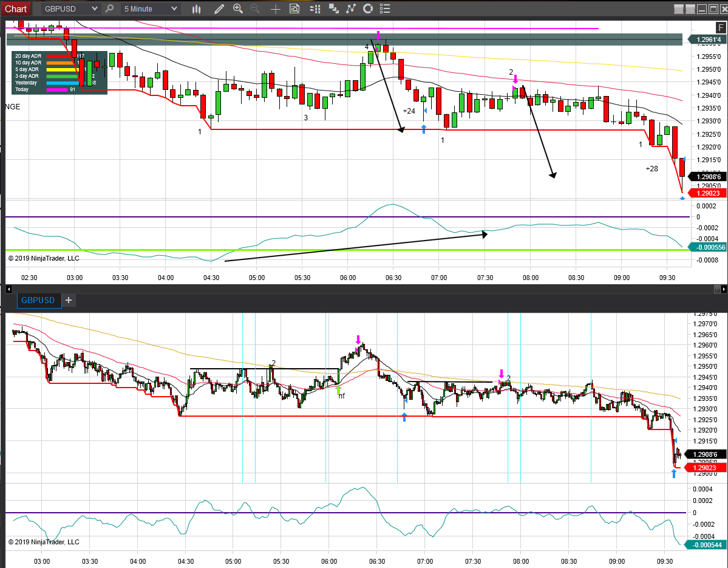Click the first gray link button
Image resolution: width=728 pixels, height=568 pixels.
tap(679, 9)
